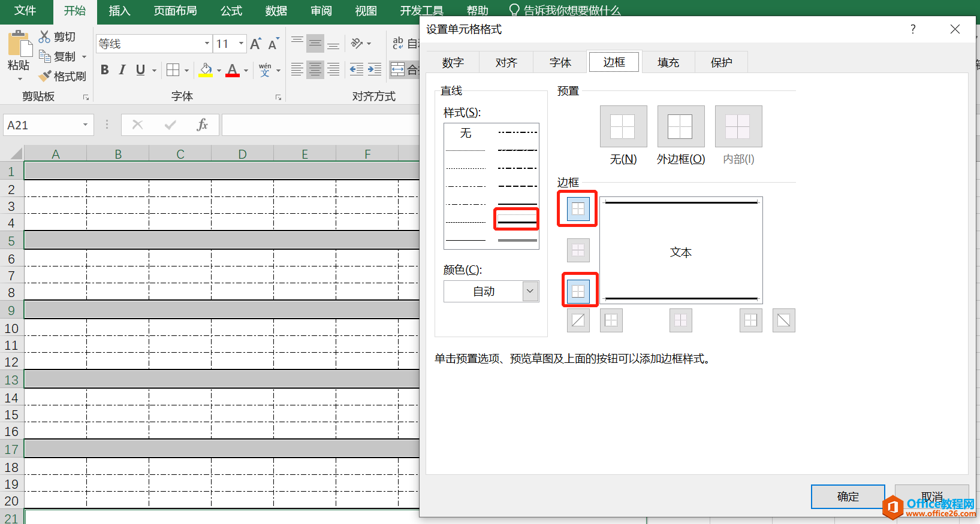The image size is (980, 524).
Task: Align text right in ribbon
Action: point(333,69)
